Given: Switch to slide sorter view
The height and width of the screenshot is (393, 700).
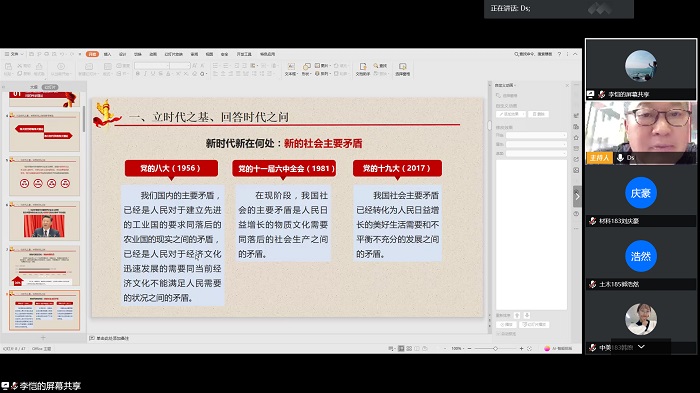Looking at the screenshot, I should click(409, 348).
